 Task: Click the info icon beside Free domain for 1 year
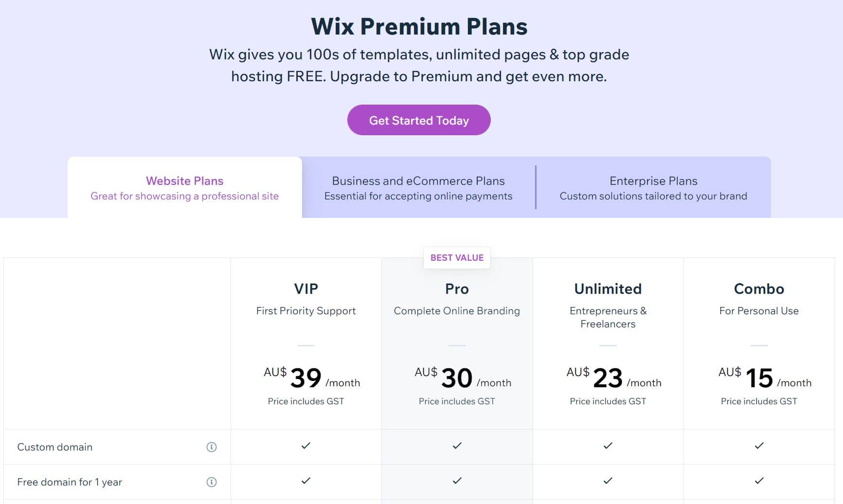tap(212, 482)
